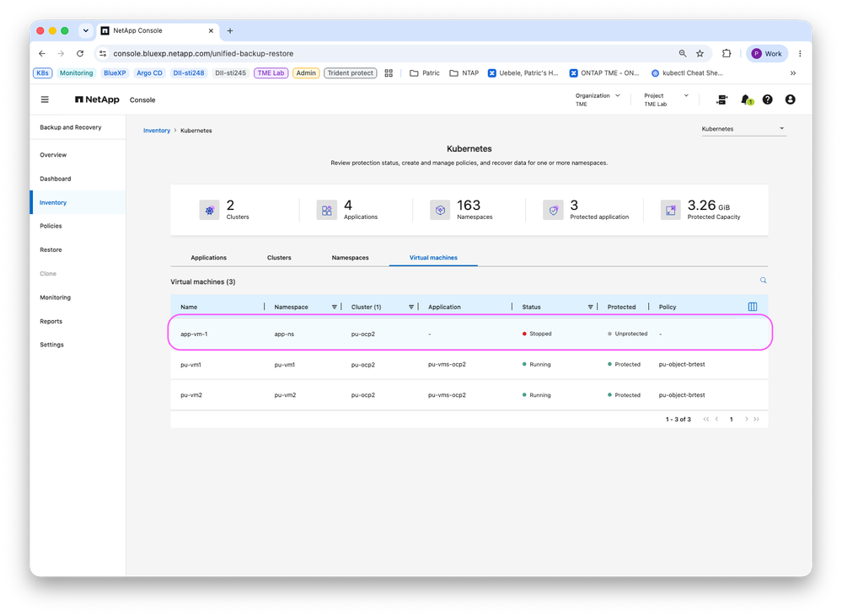Filter the Namespace column
The height and width of the screenshot is (616, 842).
tap(334, 308)
